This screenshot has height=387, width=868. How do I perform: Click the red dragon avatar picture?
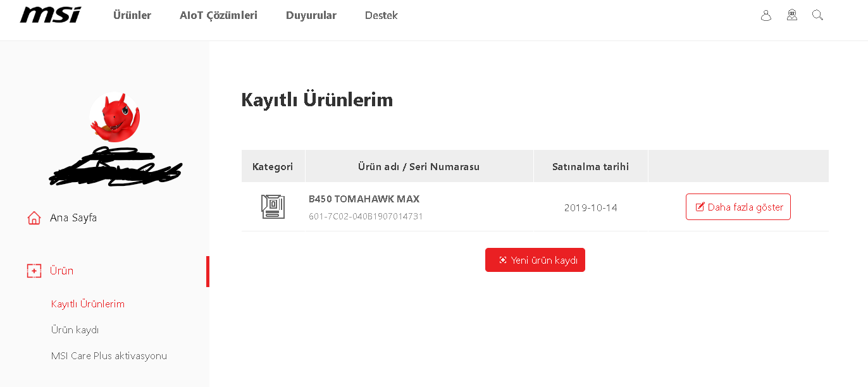click(x=115, y=118)
